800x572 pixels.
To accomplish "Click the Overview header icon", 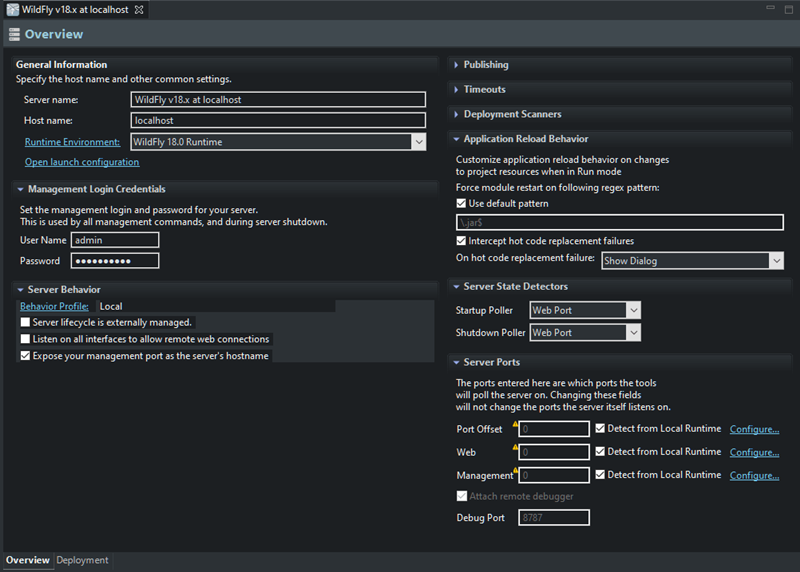I will 13,35.
